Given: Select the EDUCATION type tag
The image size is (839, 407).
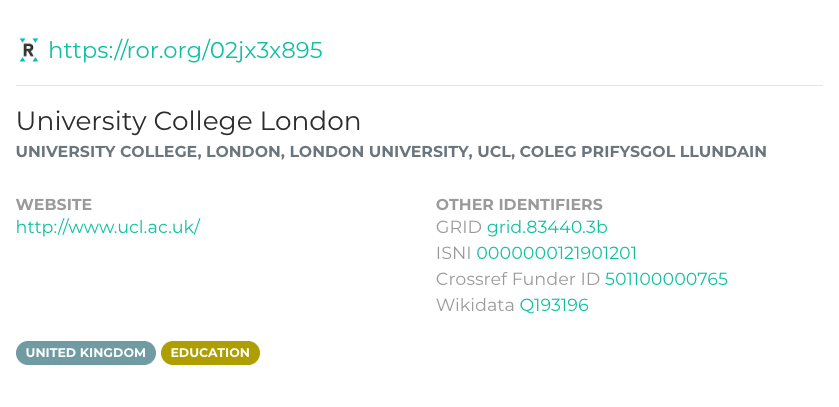Looking at the screenshot, I should pyautogui.click(x=210, y=353).
